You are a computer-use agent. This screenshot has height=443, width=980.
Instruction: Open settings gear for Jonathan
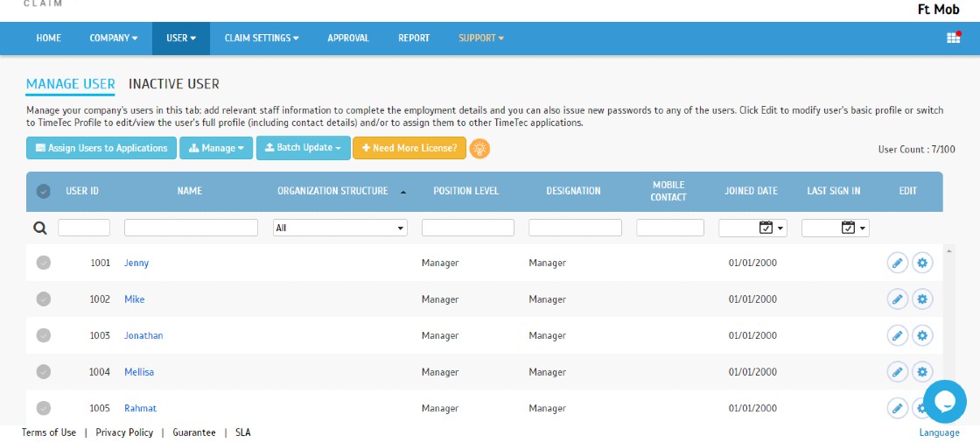pyautogui.click(x=922, y=335)
